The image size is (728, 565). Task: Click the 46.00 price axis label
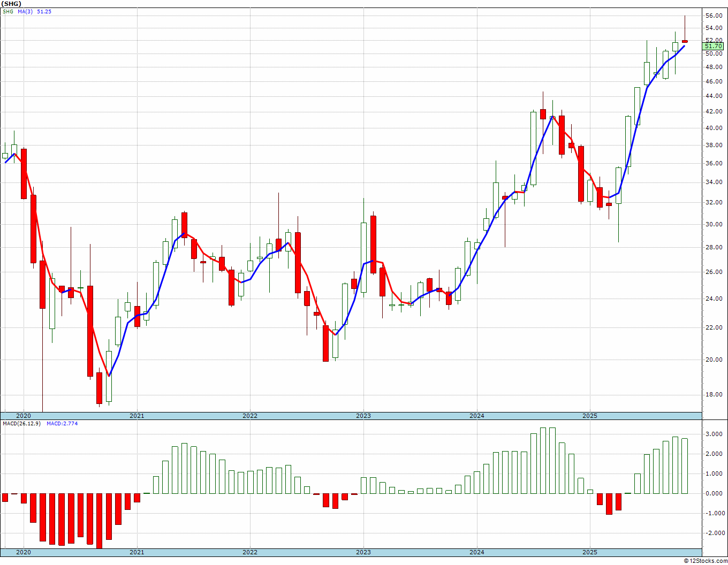(713, 81)
